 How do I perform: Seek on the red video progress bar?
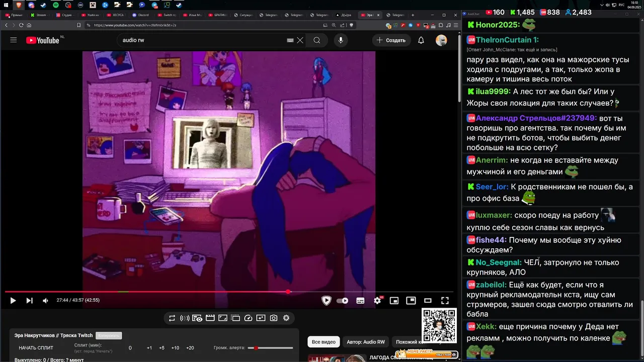pyautogui.click(x=229, y=292)
